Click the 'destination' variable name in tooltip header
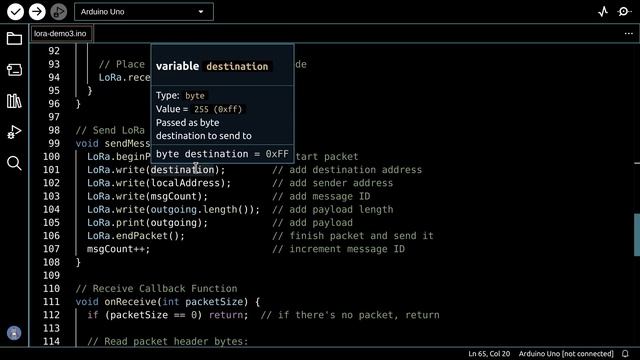The image size is (640, 360). coord(237,66)
